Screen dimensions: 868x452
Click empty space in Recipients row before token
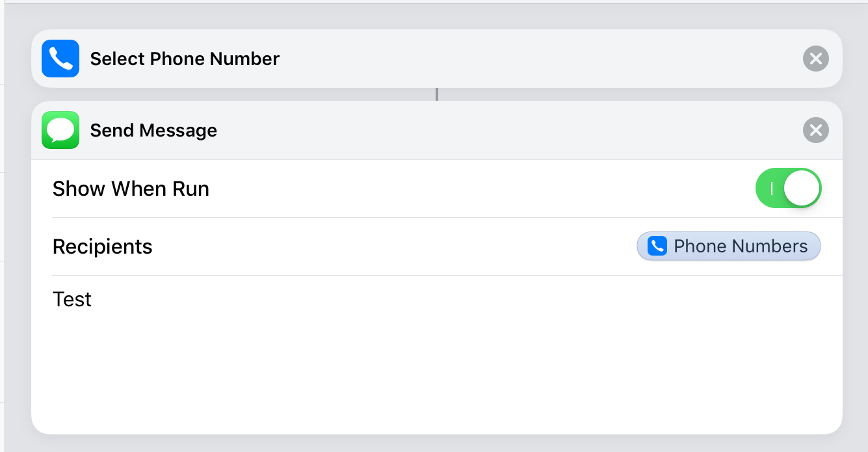pos(390,246)
